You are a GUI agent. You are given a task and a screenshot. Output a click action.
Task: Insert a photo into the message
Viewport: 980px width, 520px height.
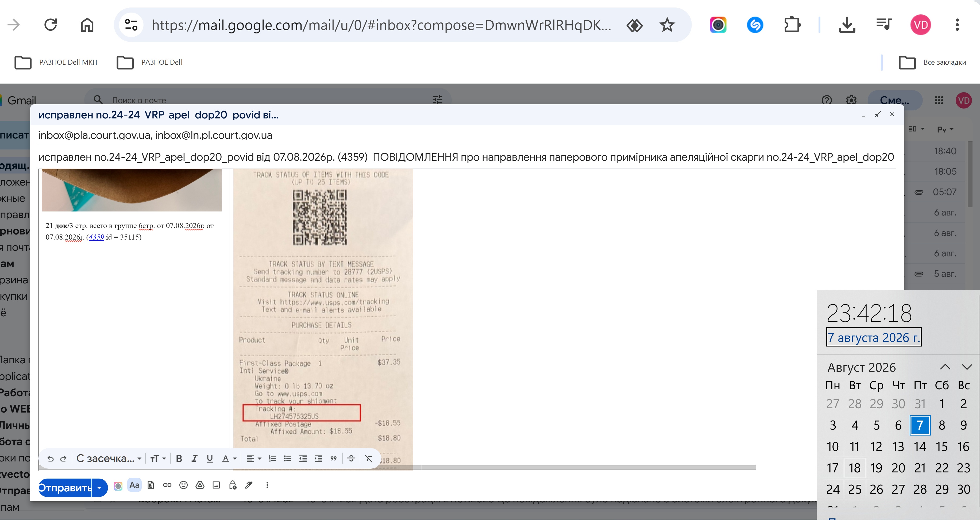pos(217,486)
